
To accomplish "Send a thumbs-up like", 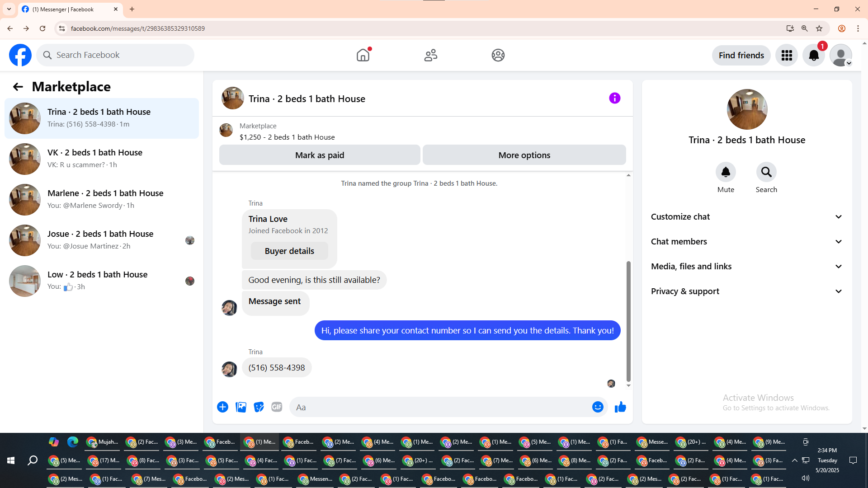I will (x=620, y=407).
